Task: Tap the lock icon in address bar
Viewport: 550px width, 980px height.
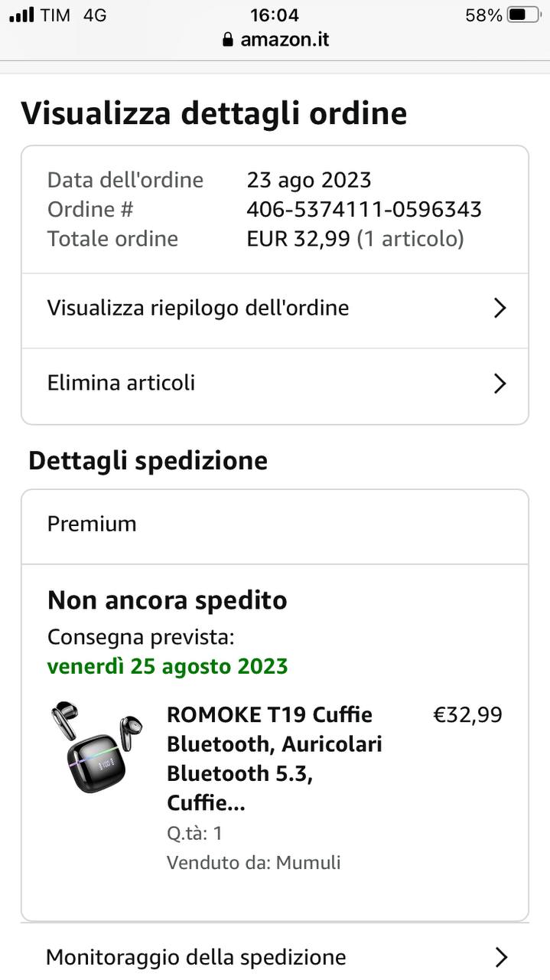Action: [227, 39]
